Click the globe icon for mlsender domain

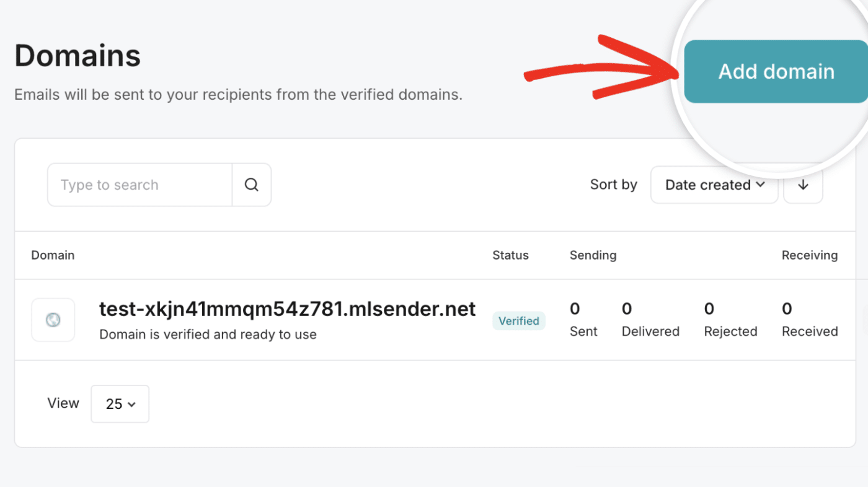point(53,320)
